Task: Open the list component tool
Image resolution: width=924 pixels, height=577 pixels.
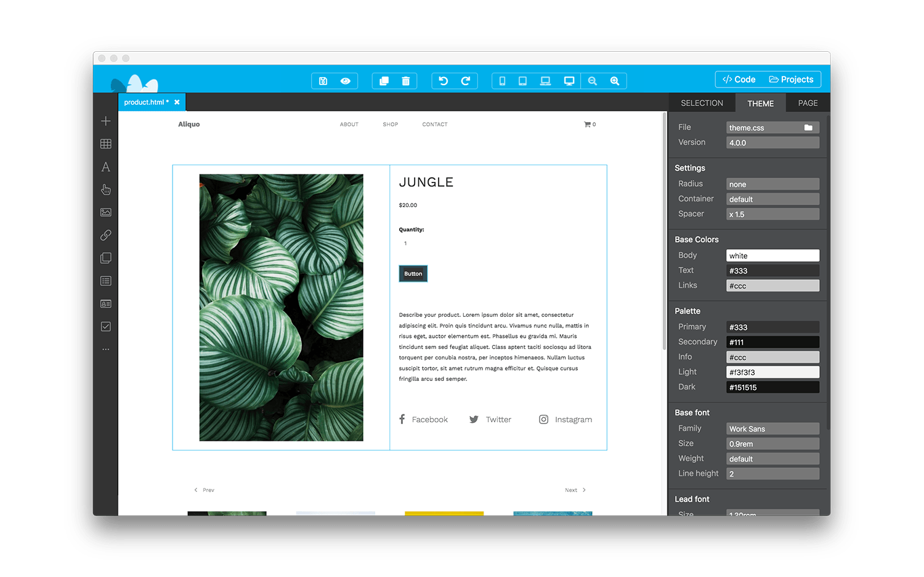Action: [x=106, y=280]
